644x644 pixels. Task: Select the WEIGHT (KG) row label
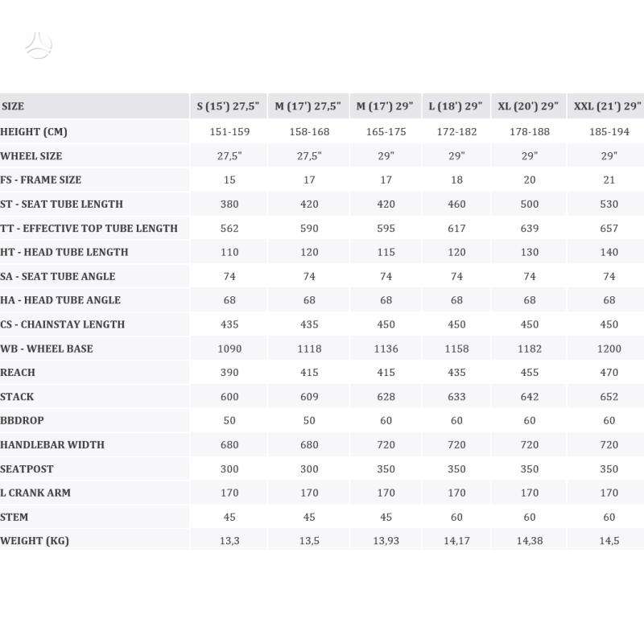[35, 541]
